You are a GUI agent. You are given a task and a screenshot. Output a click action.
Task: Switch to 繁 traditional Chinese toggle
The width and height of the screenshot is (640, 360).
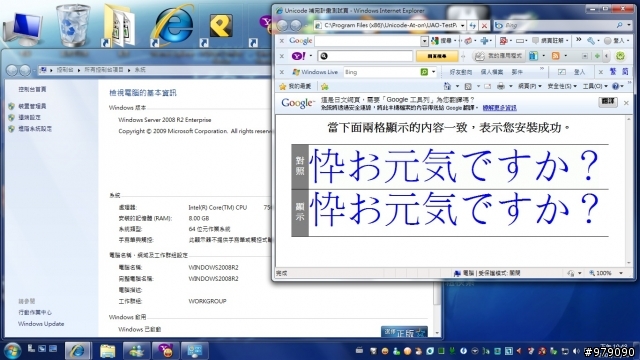pos(613,72)
